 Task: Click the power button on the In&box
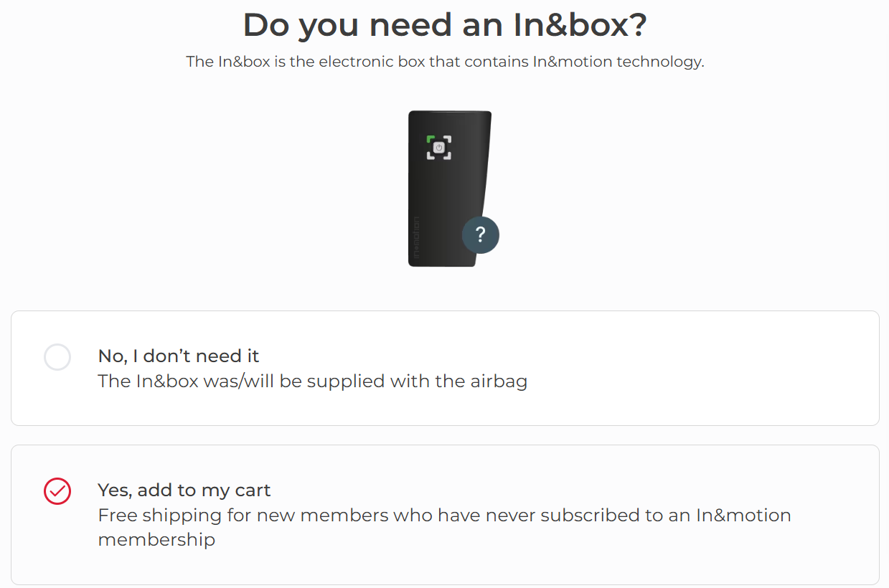pyautogui.click(x=439, y=148)
